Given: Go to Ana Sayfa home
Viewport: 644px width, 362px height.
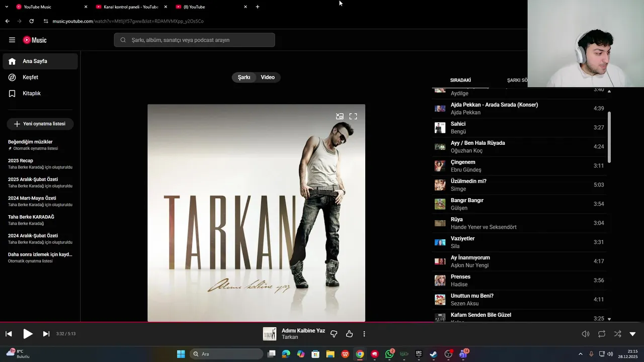Looking at the screenshot, I should pyautogui.click(x=40, y=61).
